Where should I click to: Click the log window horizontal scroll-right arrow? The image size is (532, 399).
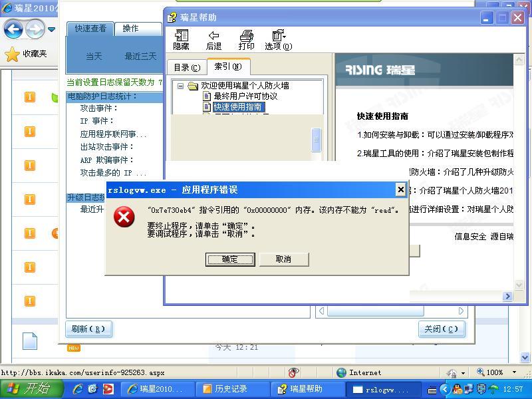[x=461, y=311]
